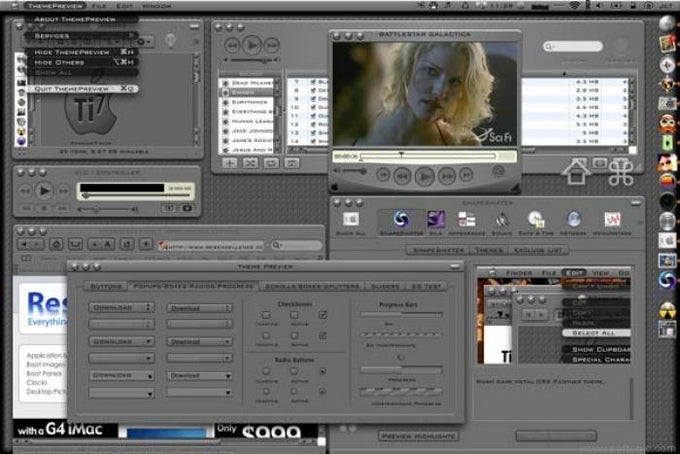
Task: Adjust the iTunes volume slider
Action: 251,60
